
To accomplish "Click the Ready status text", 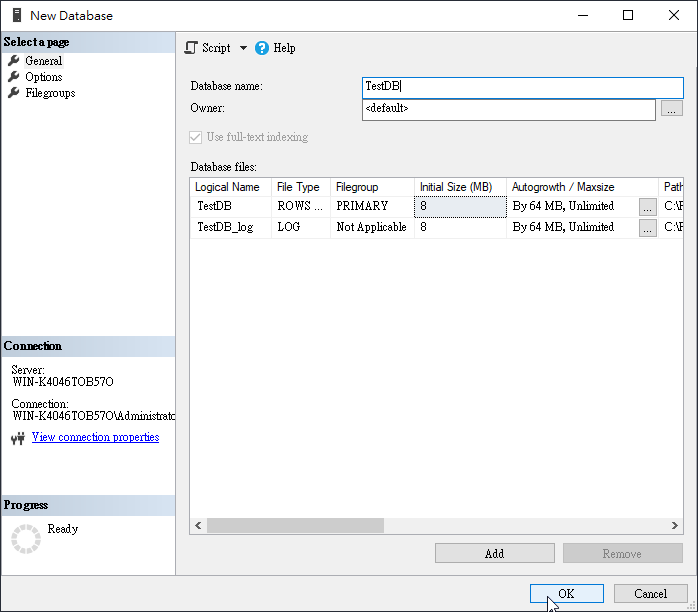I will [63, 529].
